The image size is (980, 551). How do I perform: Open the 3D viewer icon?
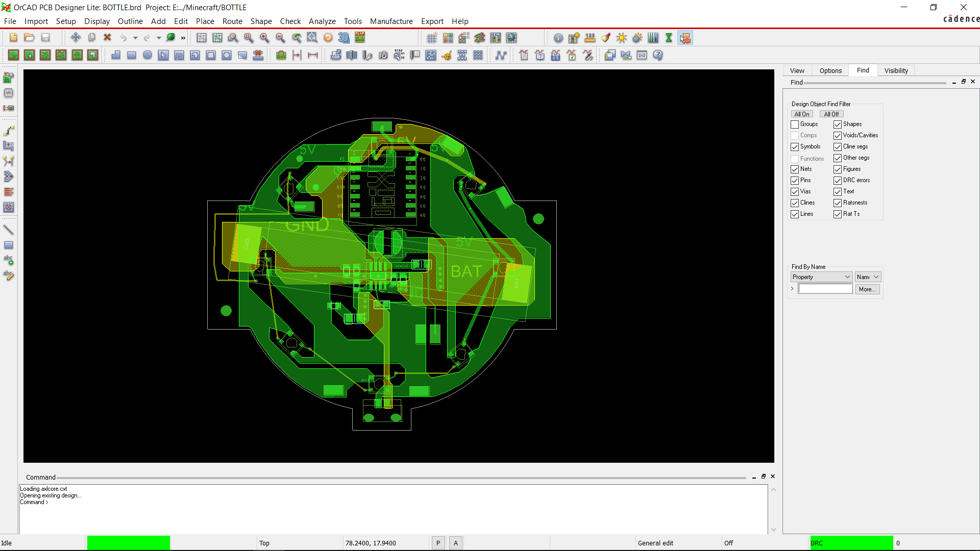coord(344,38)
